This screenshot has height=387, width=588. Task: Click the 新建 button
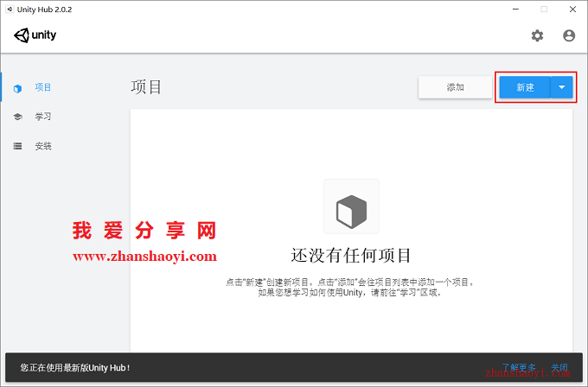525,87
